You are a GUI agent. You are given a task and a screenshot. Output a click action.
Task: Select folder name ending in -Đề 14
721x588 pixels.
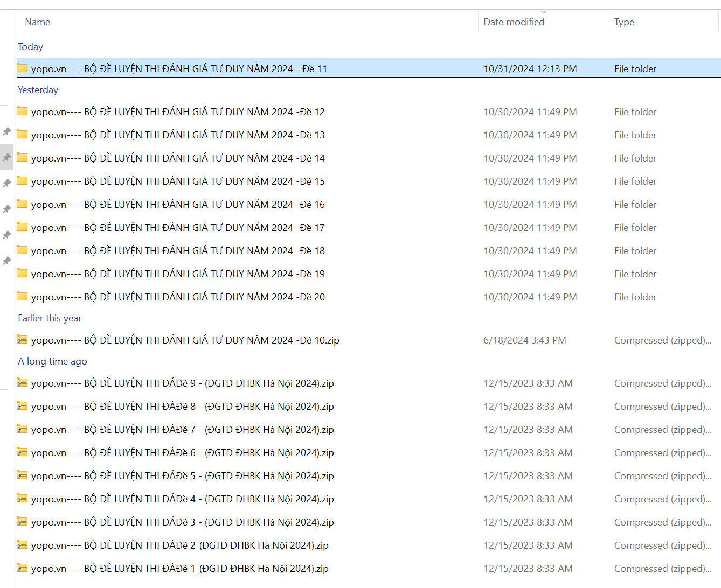(x=178, y=158)
